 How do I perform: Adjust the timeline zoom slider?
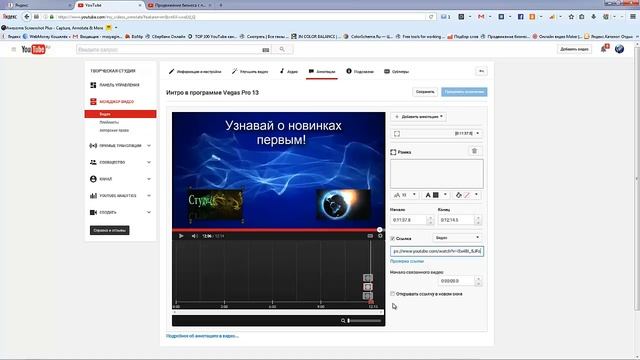[364, 321]
